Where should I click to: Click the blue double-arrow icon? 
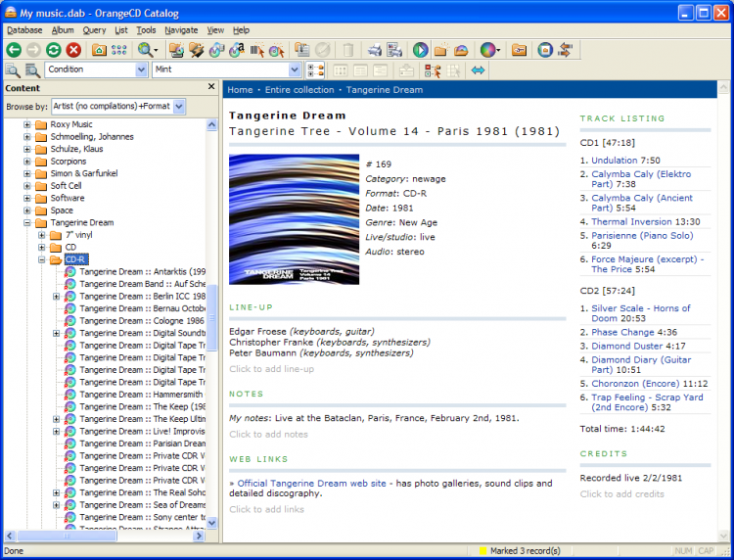[x=478, y=70]
